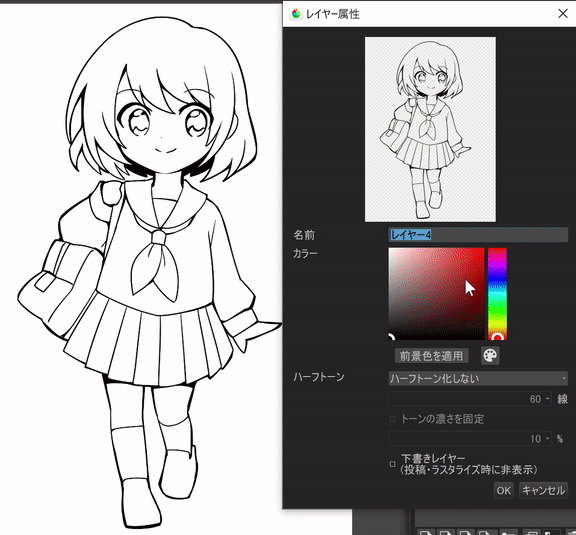Click the MediBang logo in dialog title bar
Screen dimensions: 576x535
click(296, 14)
